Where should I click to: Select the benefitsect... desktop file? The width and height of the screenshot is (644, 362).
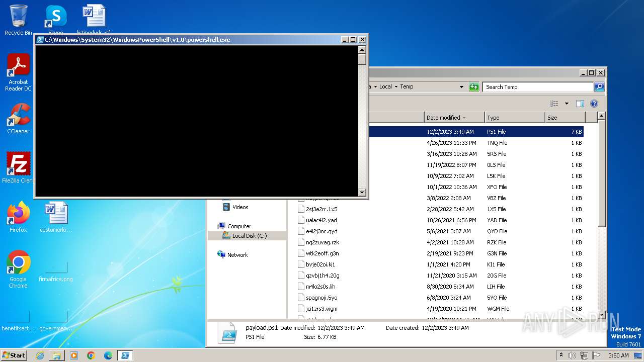[18, 320]
